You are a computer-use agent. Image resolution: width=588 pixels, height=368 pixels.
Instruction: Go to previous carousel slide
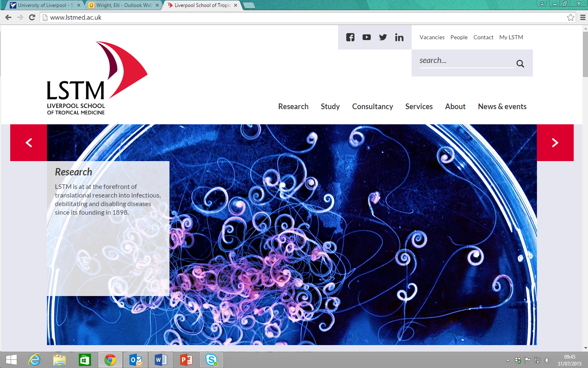point(29,143)
